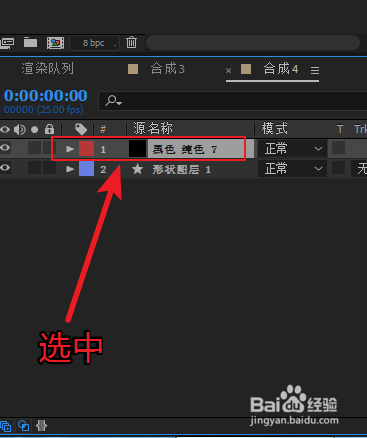Create a new folder in project panel
Viewport: 367px width, 438px height.
coord(30,43)
